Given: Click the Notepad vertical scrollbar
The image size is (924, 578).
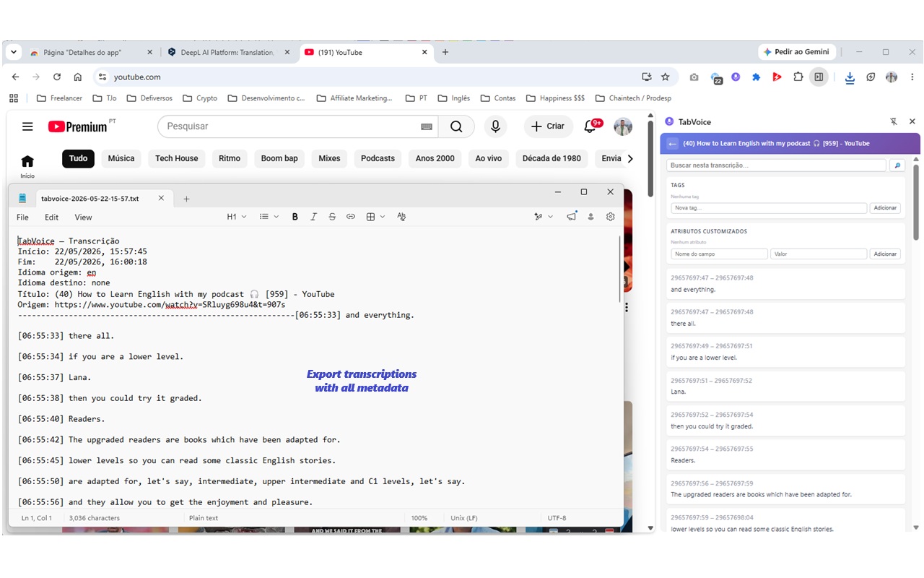Looking at the screenshot, I should tap(619, 269).
